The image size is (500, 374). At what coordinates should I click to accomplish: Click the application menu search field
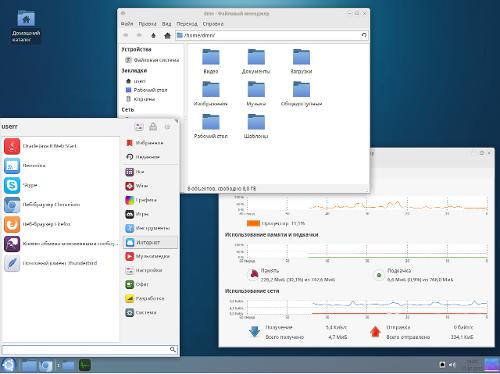(89, 349)
